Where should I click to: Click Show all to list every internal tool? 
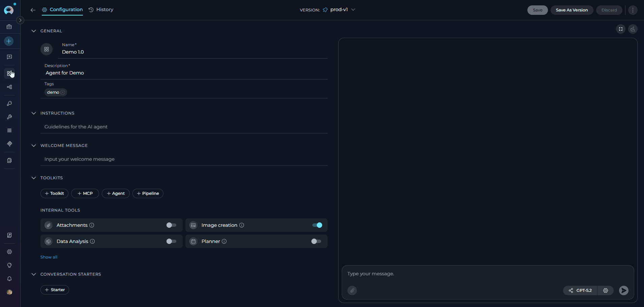point(49,257)
